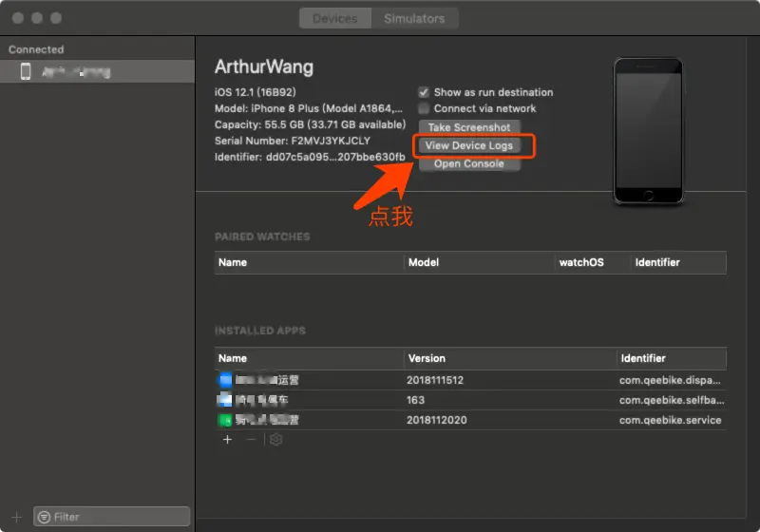Click the filter icon in search field
Image resolution: width=760 pixels, height=532 pixels.
tap(44, 517)
